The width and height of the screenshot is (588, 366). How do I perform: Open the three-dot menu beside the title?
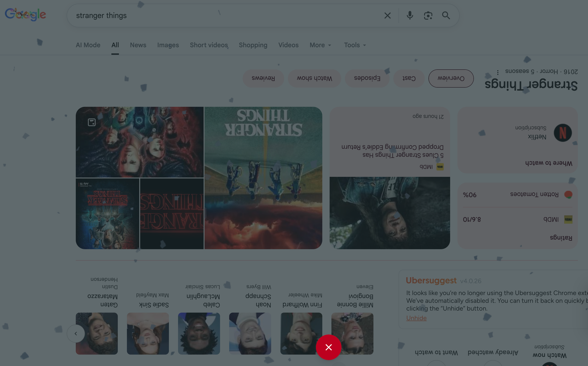[498, 72]
